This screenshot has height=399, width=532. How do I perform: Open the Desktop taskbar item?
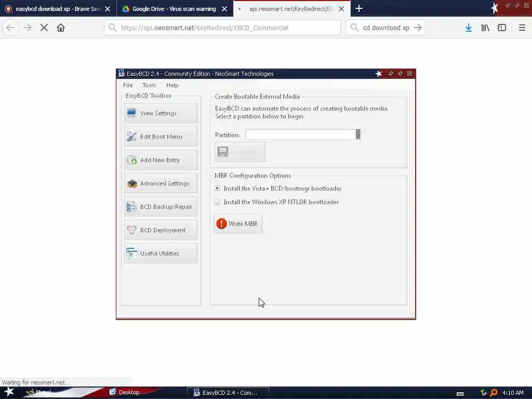coord(124,392)
